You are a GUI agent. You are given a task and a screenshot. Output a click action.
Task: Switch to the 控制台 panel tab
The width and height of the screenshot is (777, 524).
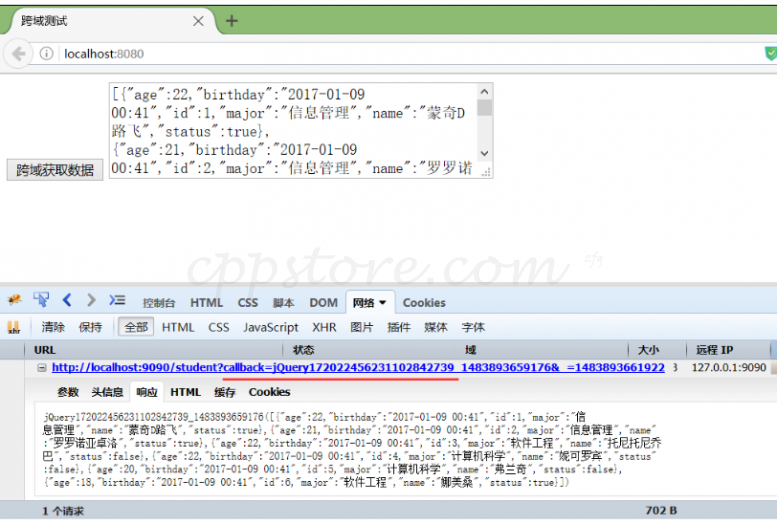159,303
